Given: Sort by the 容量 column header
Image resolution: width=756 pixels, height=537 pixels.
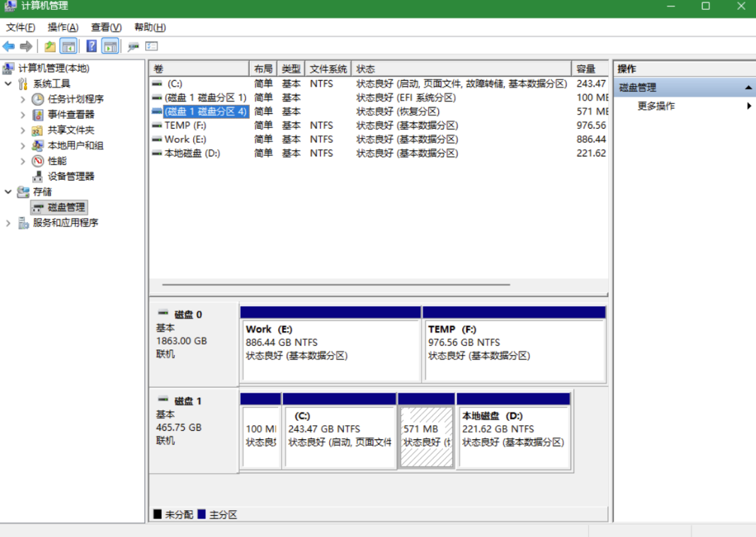Looking at the screenshot, I should click(x=590, y=69).
